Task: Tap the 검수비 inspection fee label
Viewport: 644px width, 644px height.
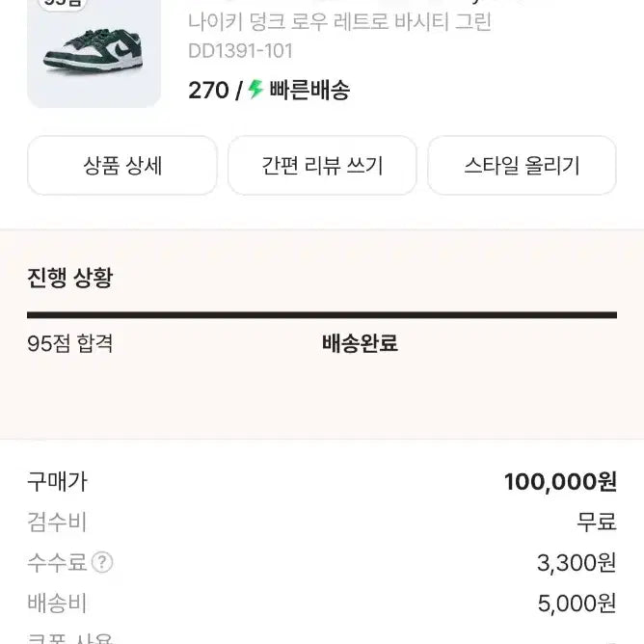Action: pos(57,523)
